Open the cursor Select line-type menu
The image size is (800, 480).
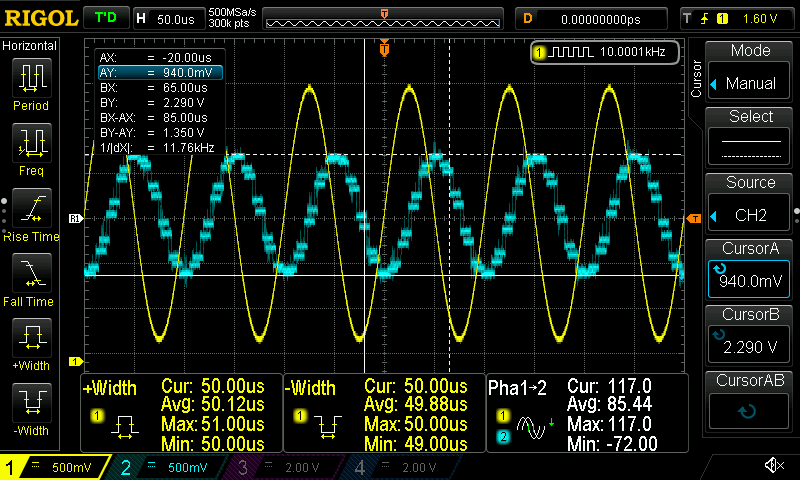click(751, 138)
